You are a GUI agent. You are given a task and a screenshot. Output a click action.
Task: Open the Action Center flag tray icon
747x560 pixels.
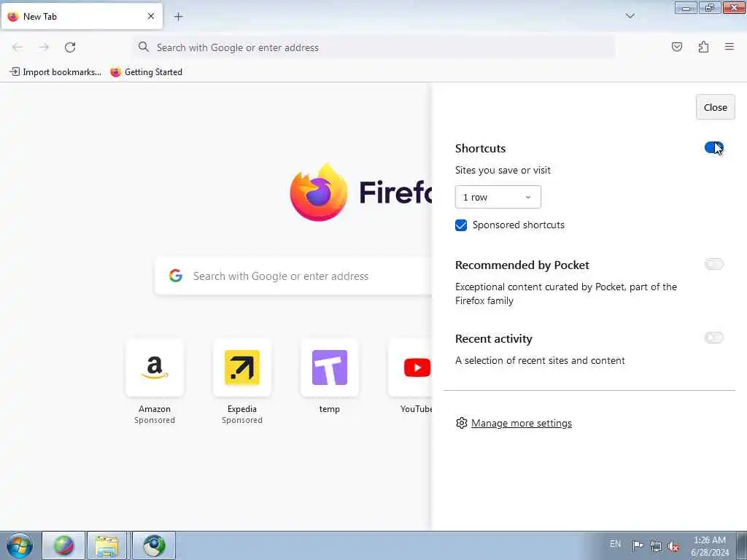638,545
